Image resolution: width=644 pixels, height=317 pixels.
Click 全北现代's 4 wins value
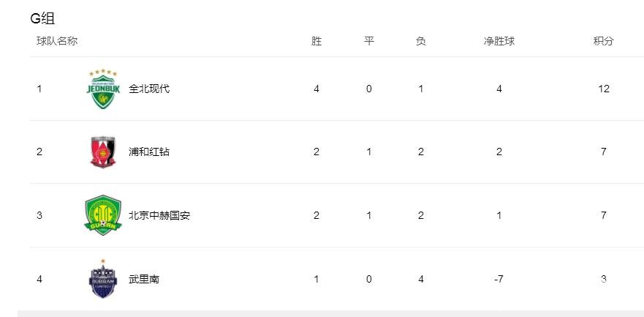coord(317,89)
